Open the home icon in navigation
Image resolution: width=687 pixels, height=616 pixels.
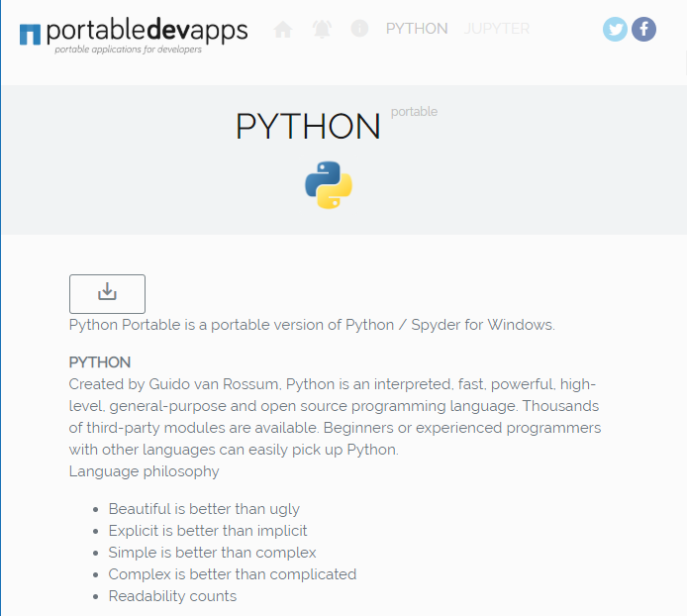(282, 29)
